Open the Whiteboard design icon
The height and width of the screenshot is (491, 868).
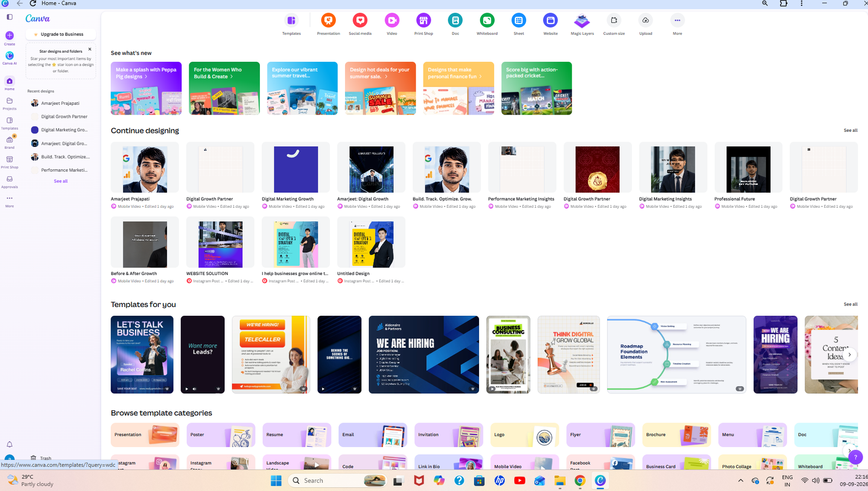(487, 21)
